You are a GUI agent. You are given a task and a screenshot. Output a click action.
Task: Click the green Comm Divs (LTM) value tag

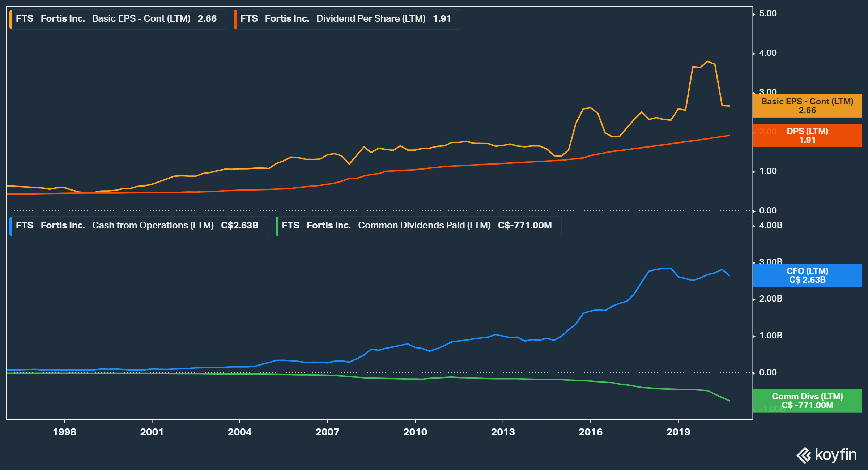[x=807, y=401]
